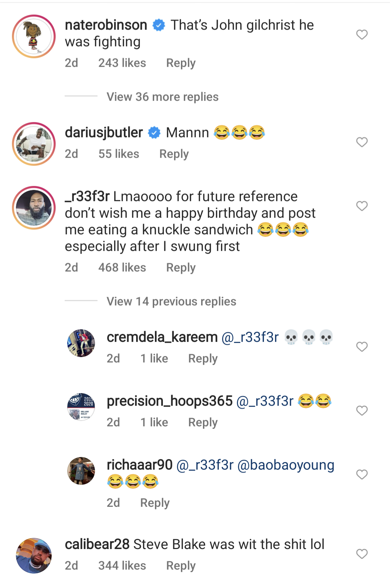The height and width of the screenshot is (588, 390).
Task: Like naterobinson's comment with the heart
Action: [x=362, y=35]
